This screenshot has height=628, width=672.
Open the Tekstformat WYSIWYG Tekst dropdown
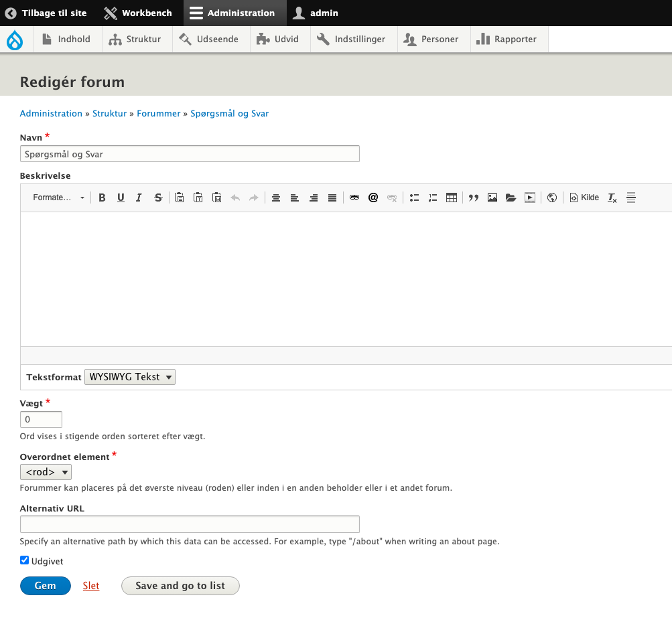(x=129, y=377)
